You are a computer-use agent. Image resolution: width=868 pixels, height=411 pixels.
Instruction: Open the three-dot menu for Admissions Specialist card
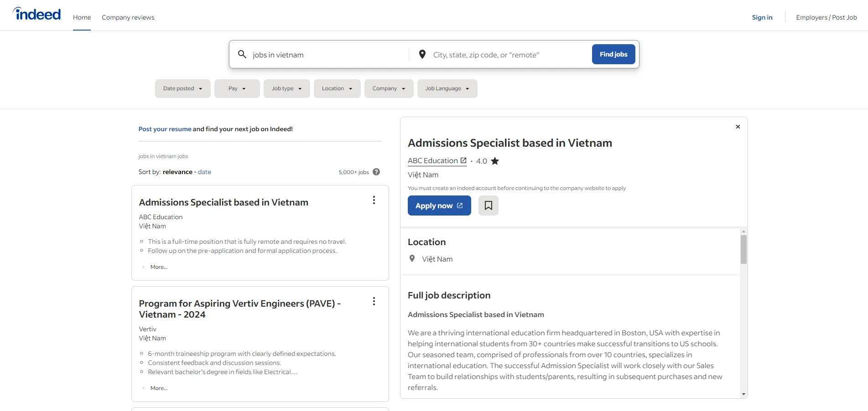tap(374, 200)
